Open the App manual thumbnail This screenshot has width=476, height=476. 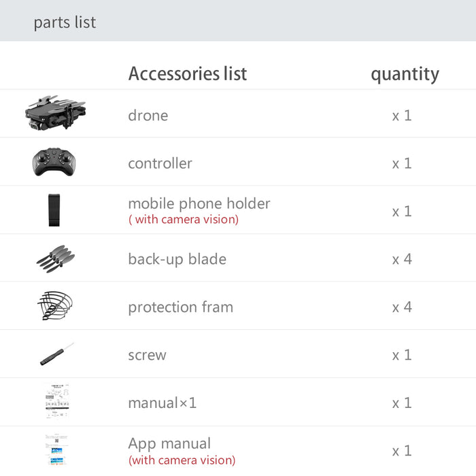(56, 449)
